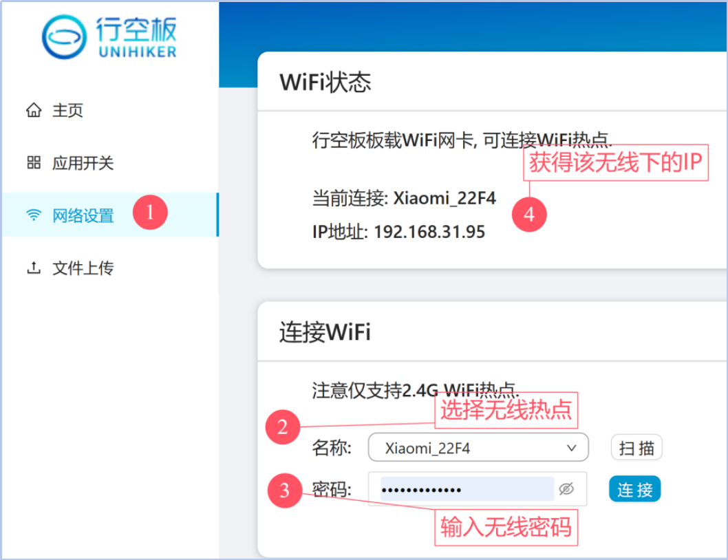The height and width of the screenshot is (560, 728).
Task: Click the IP address 192.168.31.95
Action: [429, 232]
